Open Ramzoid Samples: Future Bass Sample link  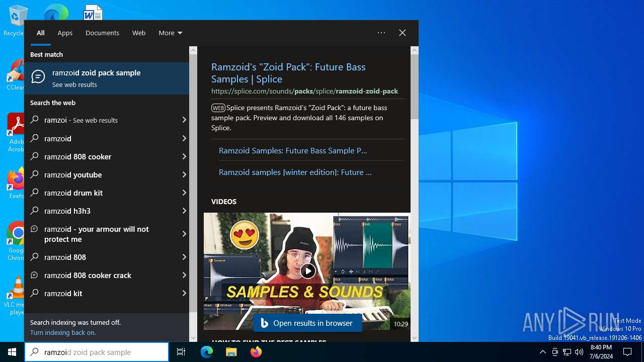[x=293, y=150]
